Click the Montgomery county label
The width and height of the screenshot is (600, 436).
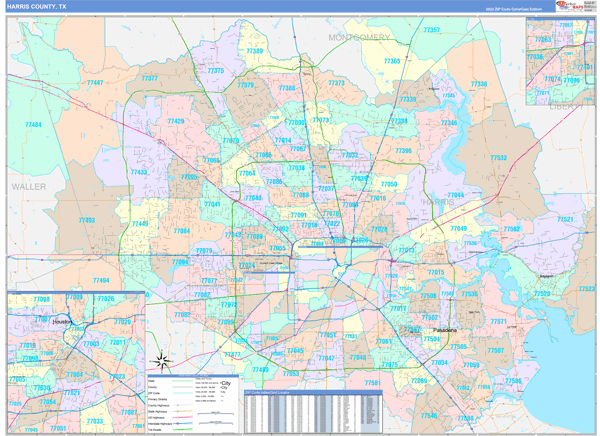359,37
